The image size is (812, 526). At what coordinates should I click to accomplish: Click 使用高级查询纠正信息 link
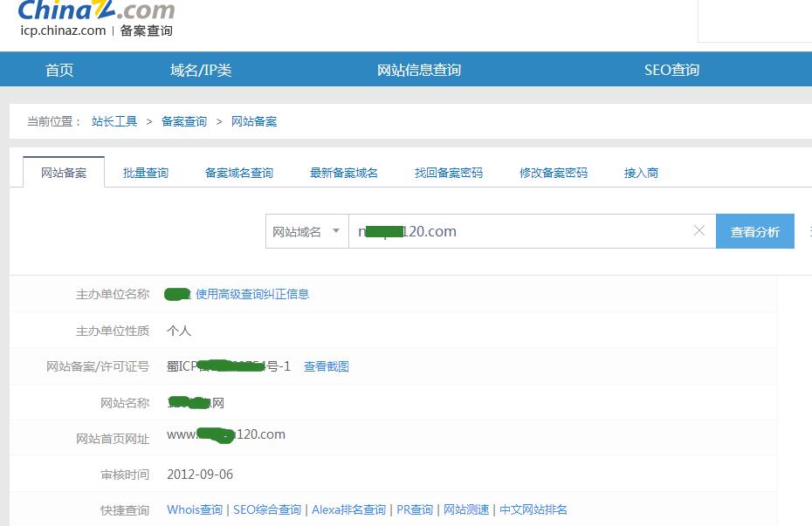[x=252, y=294]
